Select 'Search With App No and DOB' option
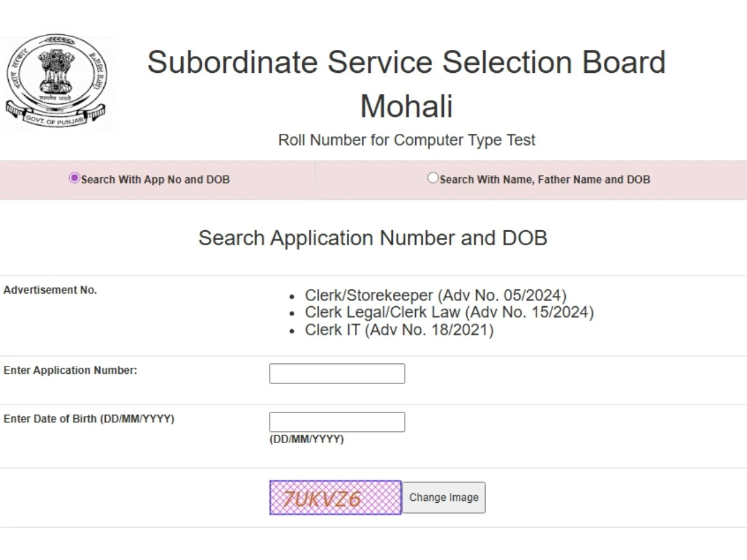The image size is (747, 560). pos(75,178)
